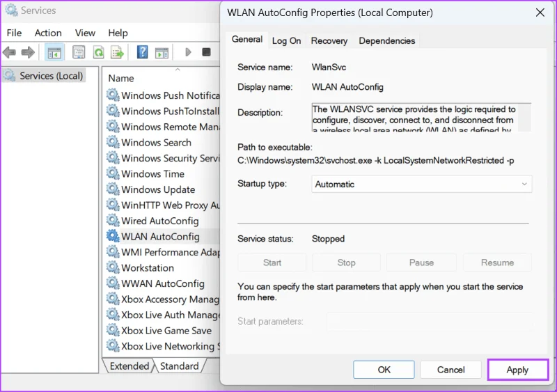
Task: Switch to the General tab
Action: 247,40
